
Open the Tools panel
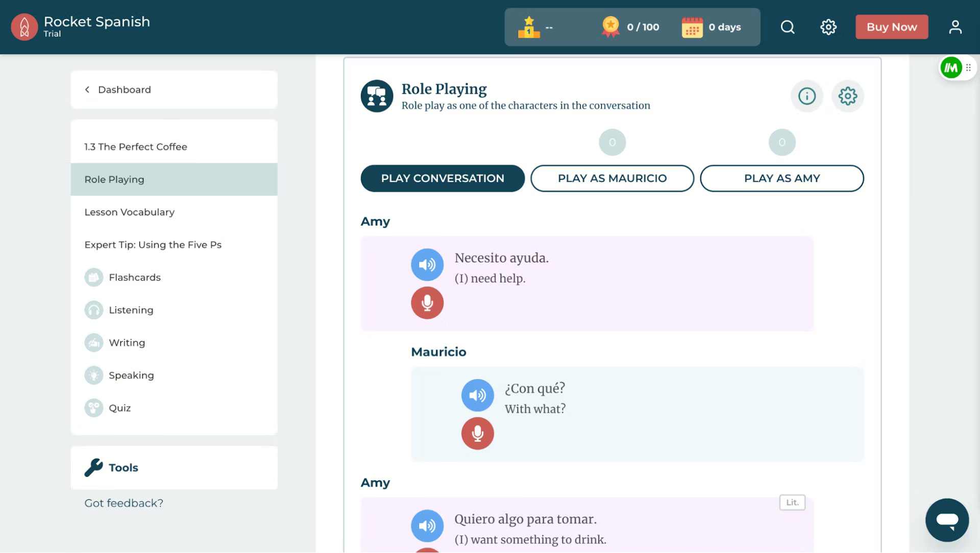click(x=174, y=468)
